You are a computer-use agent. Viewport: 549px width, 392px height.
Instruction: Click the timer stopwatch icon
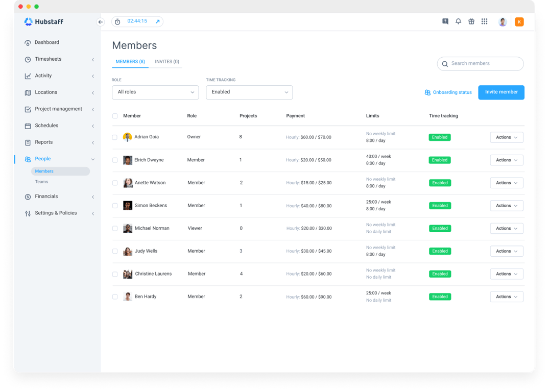(x=117, y=22)
